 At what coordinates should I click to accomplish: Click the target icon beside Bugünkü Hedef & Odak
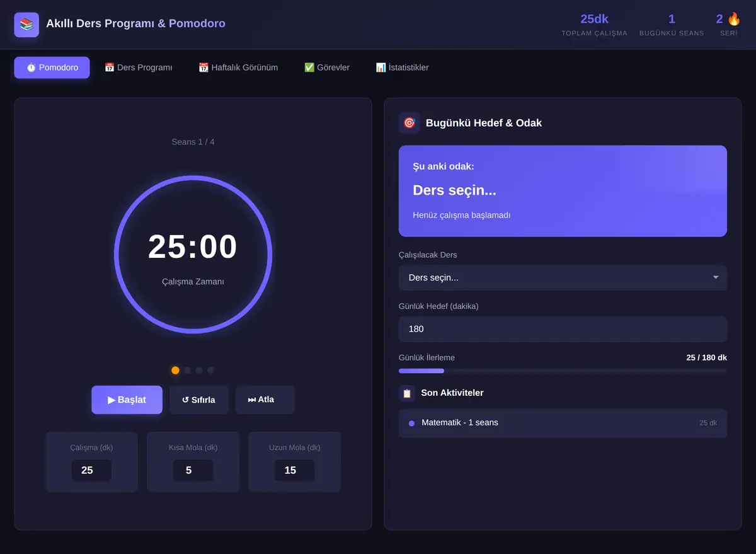point(409,123)
